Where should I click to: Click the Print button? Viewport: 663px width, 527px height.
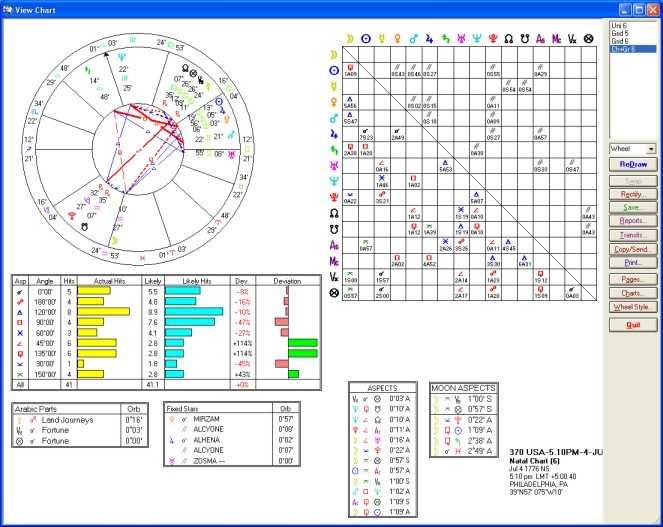coord(633,263)
